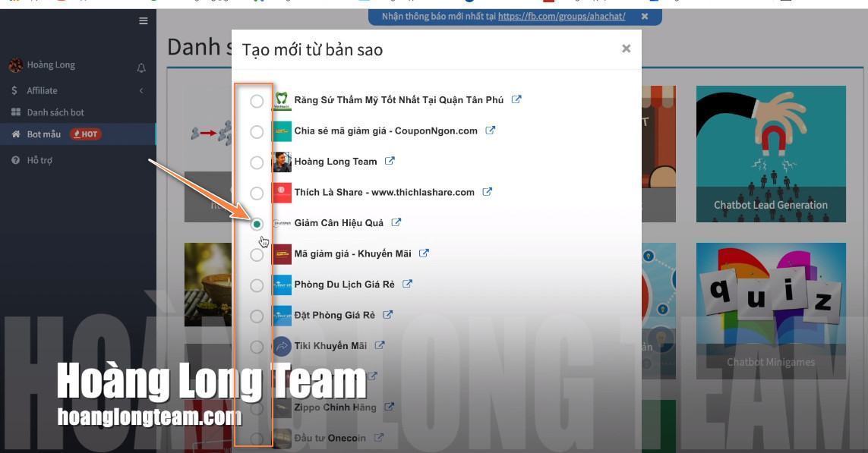Open external link for Phòng Du Lịch Giá Rẻ
868x453 pixels.
408,284
